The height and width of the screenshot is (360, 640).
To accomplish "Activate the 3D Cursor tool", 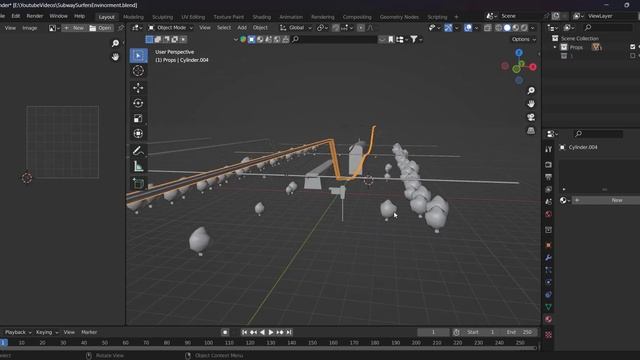I will pyautogui.click(x=138, y=71).
